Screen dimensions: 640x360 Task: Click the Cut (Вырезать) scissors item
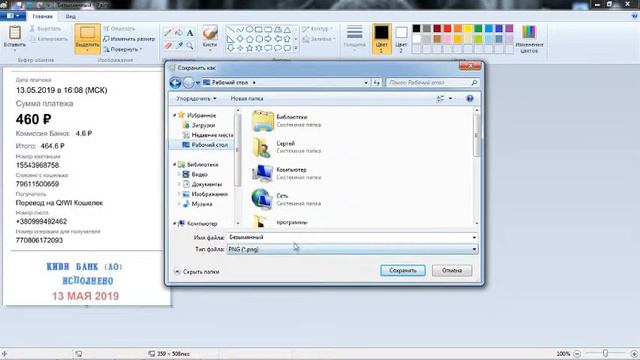click(x=45, y=29)
